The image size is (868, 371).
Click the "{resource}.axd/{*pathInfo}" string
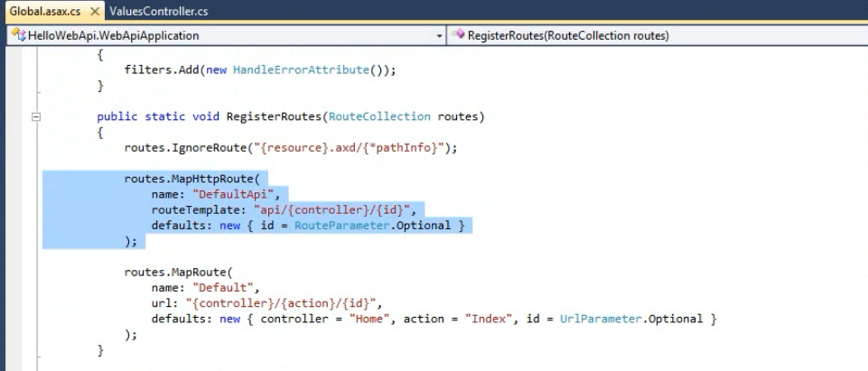pyautogui.click(x=349, y=148)
